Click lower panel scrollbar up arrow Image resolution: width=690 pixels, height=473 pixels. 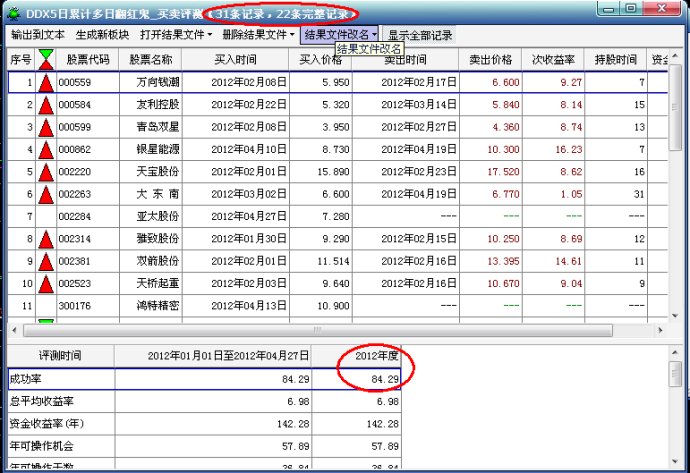pyautogui.click(x=675, y=352)
